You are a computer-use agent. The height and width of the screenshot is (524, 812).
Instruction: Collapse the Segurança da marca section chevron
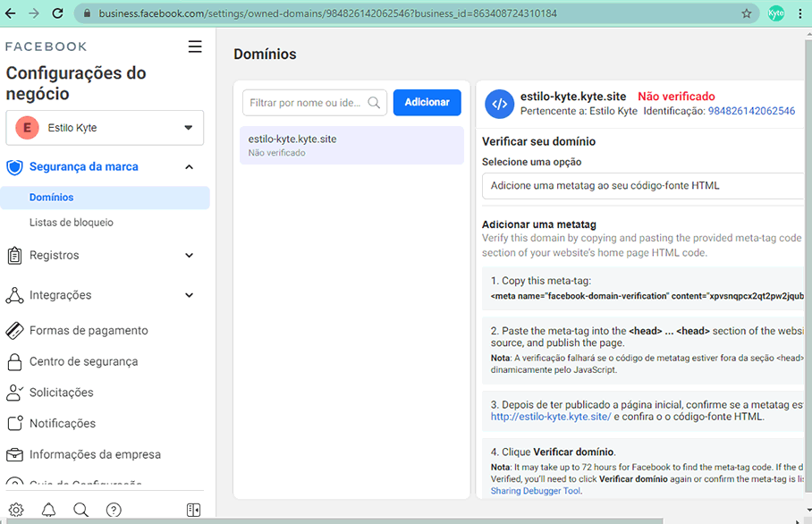point(189,166)
